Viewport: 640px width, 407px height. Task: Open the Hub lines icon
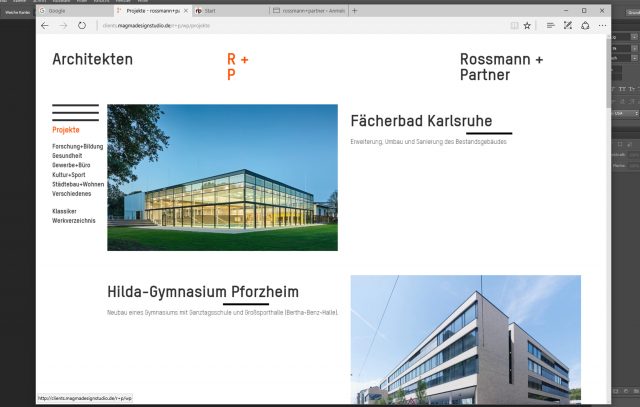coord(550,25)
